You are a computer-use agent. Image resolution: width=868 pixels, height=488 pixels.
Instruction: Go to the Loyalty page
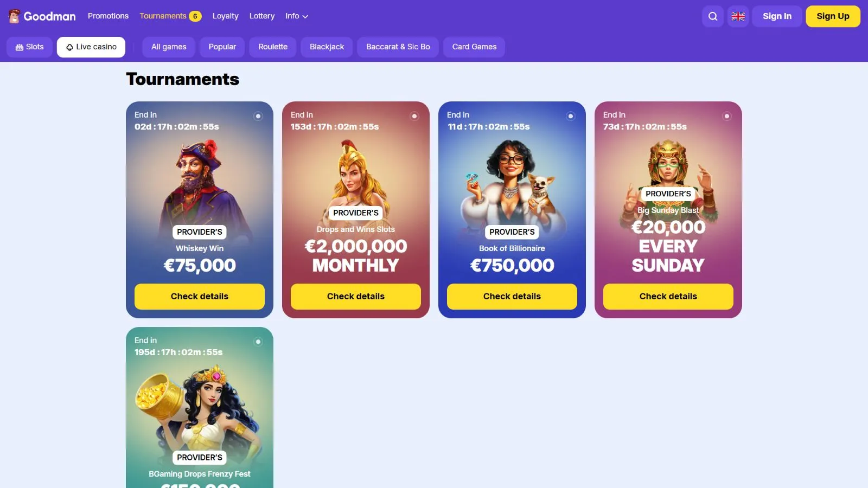point(225,16)
